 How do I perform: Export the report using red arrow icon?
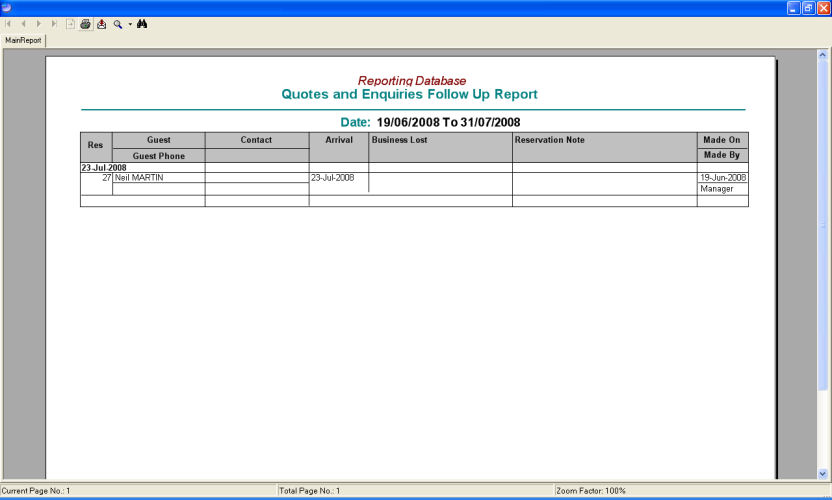(101, 24)
